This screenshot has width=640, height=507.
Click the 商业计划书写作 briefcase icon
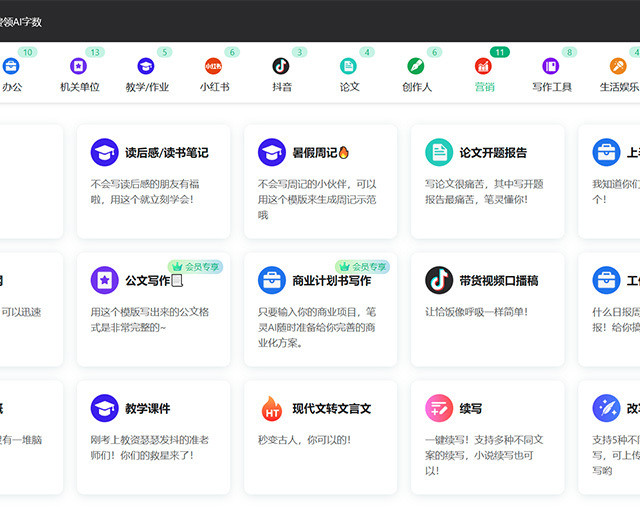272,280
